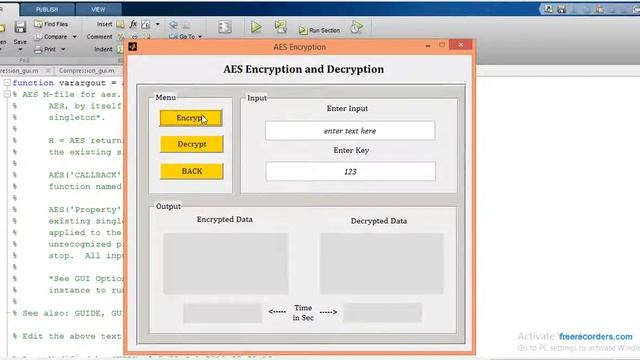Click the green Run icon
The height and width of the screenshot is (360, 640).
pos(256,27)
